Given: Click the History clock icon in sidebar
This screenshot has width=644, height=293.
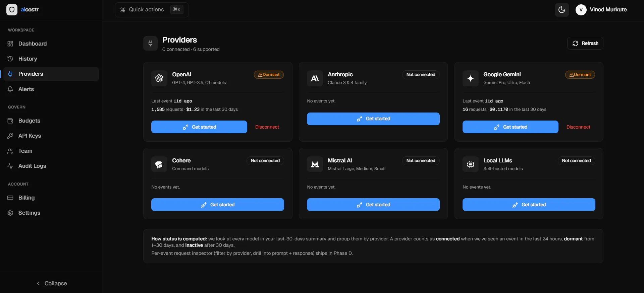Looking at the screenshot, I should click(10, 59).
